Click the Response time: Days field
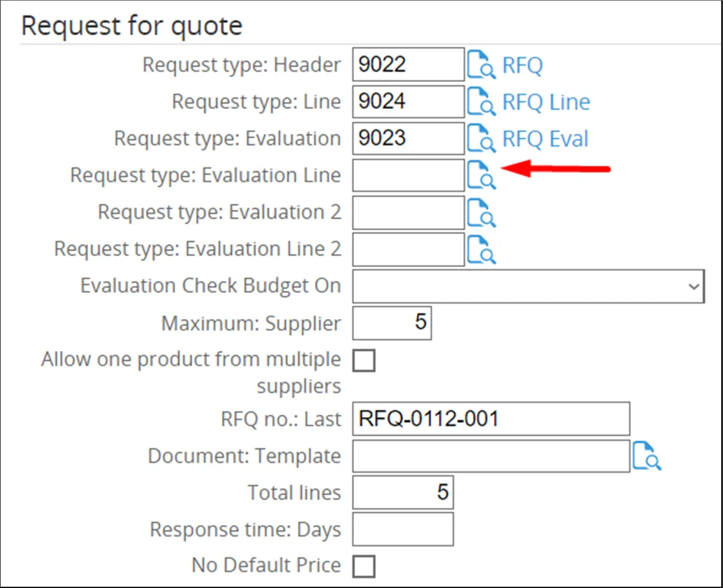 click(x=403, y=530)
